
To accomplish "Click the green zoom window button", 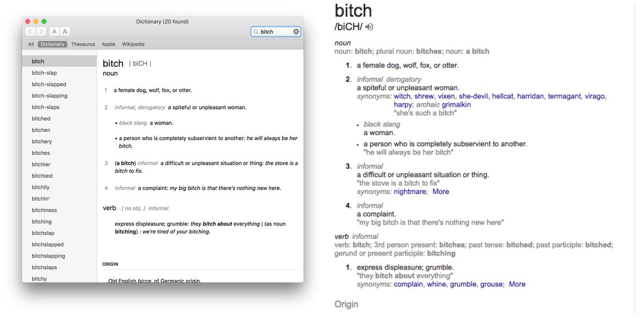I will pyautogui.click(x=44, y=21).
